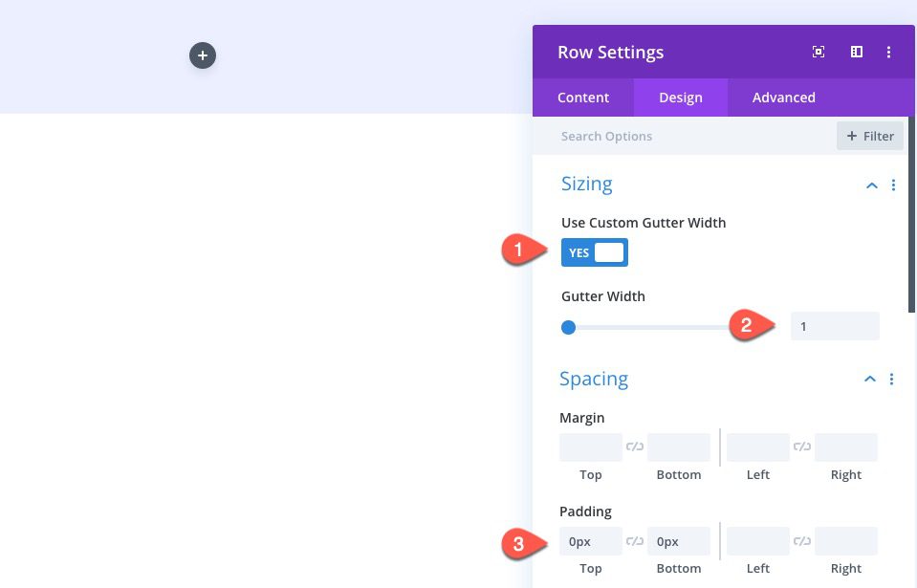
Task: Collapse the Spacing section
Action: 869,379
